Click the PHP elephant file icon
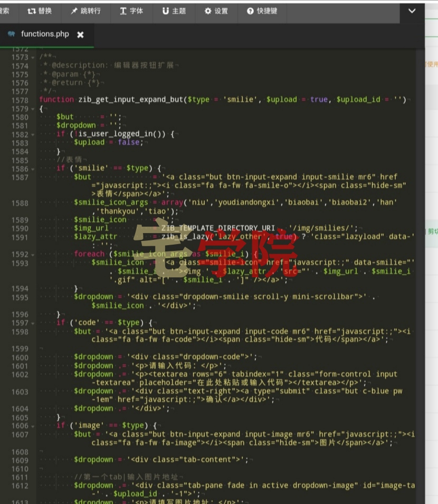The image size is (438, 504). (x=11, y=34)
